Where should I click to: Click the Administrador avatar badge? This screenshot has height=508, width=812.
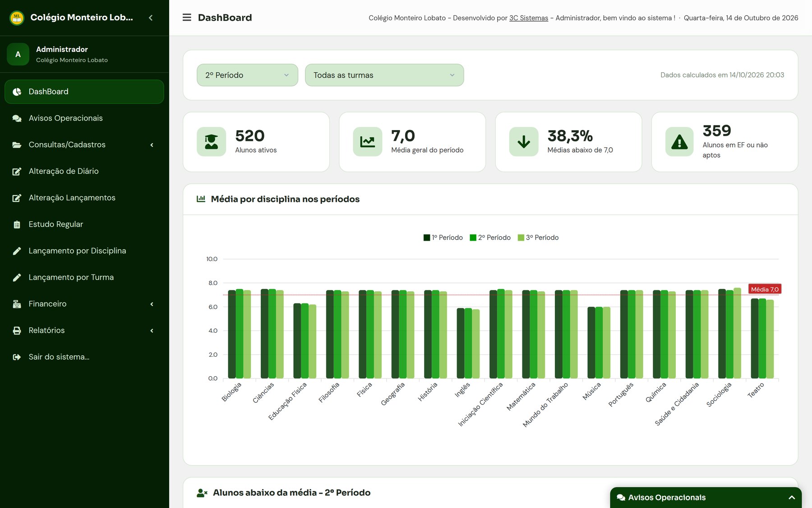coord(18,54)
